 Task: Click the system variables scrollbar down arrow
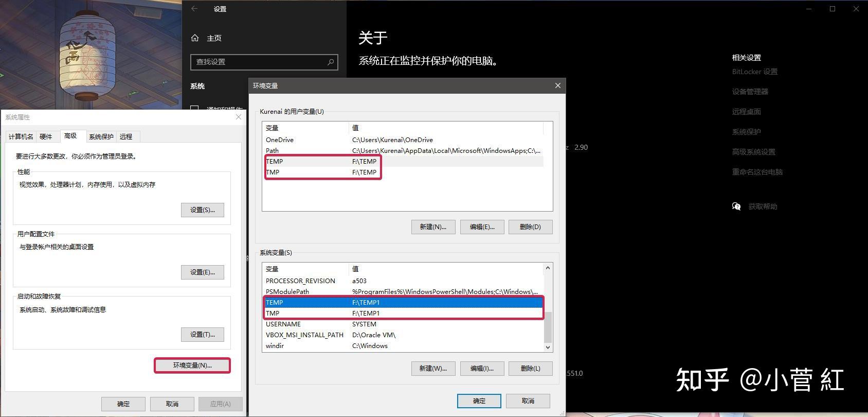(548, 347)
